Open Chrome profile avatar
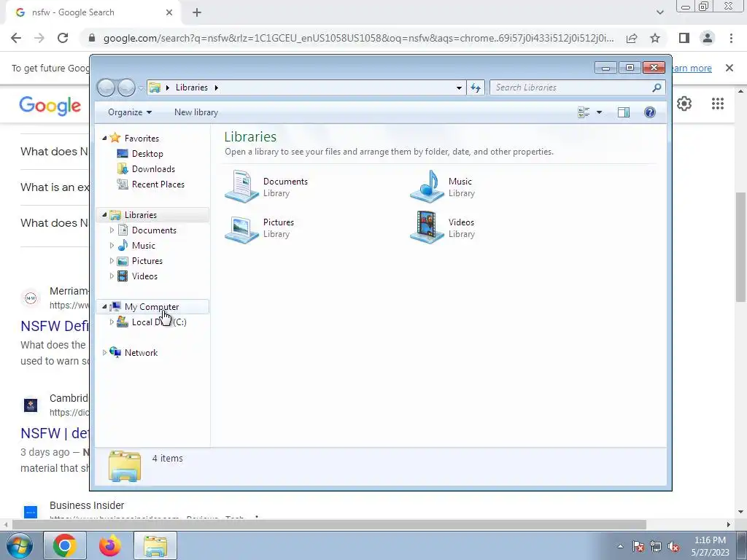Viewport: 747px width, 560px height. coord(708,38)
